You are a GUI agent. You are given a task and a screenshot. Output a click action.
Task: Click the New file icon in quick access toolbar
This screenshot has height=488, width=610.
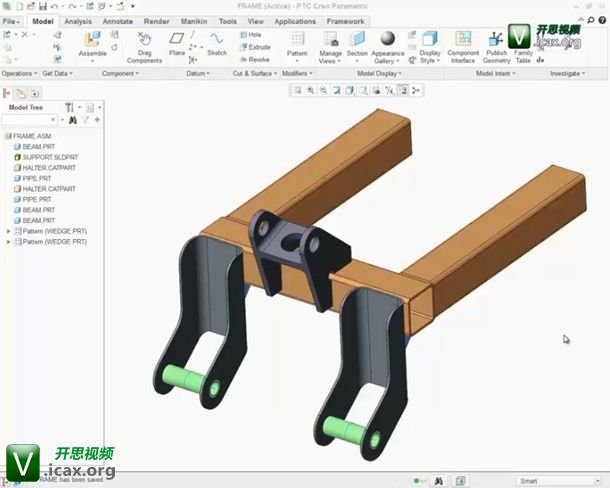pos(19,6)
